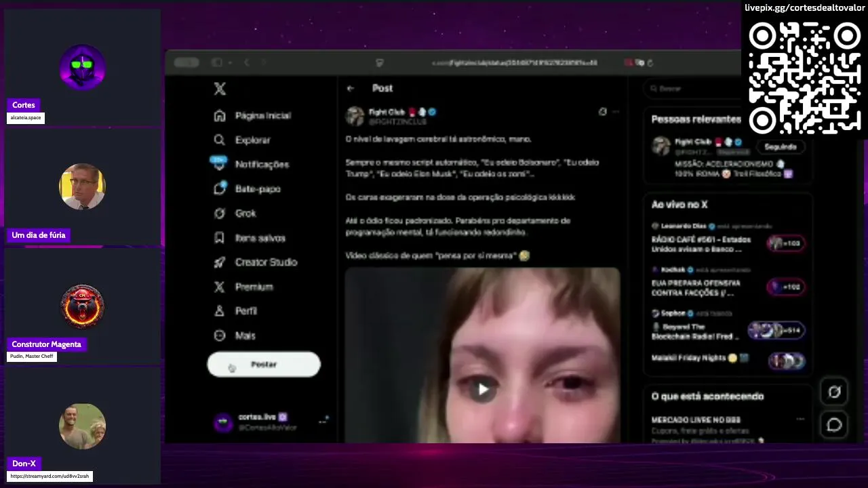Open the Grok sidebar icon

(x=220, y=213)
